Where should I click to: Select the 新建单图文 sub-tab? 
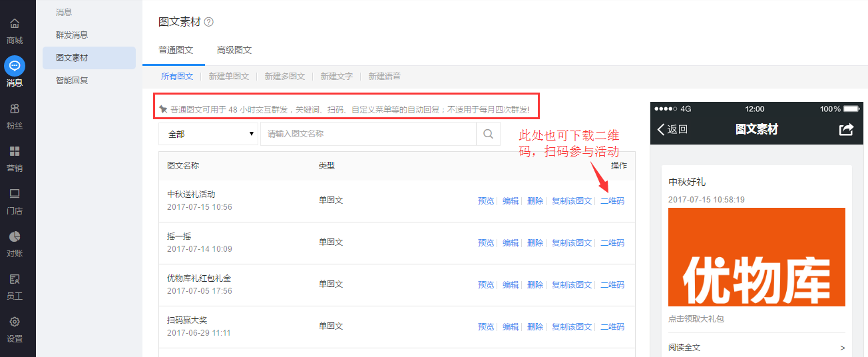[228, 77]
